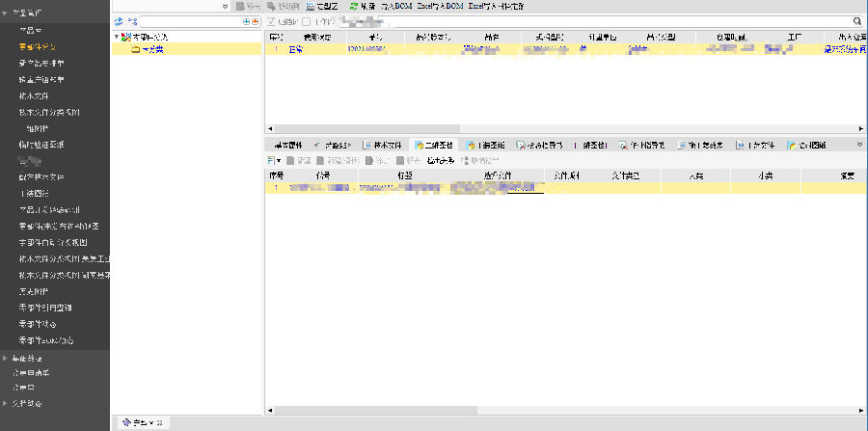Click the tree-structure icon beside the blue refresh icon
The width and height of the screenshot is (868, 431).
[x=132, y=21]
